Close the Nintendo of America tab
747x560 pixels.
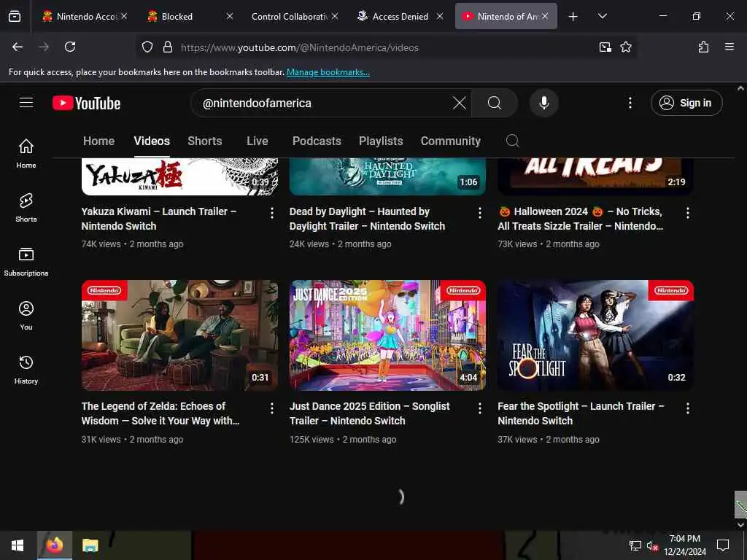544,16
